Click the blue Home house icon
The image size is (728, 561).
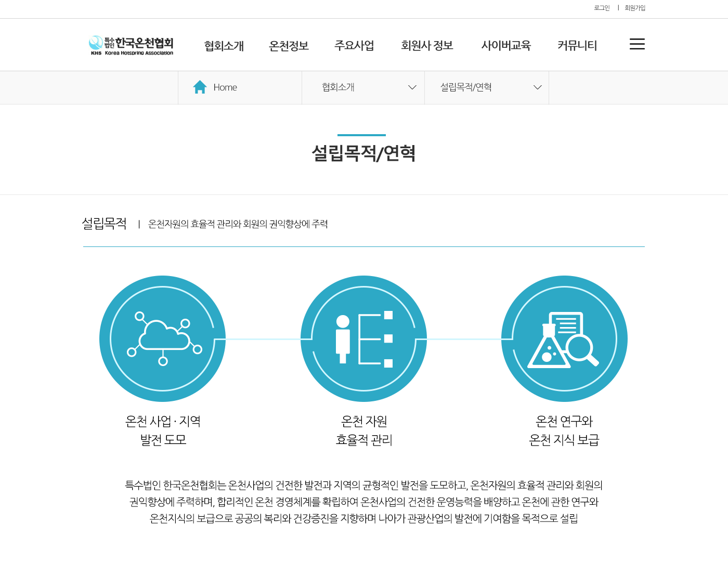coord(200,87)
